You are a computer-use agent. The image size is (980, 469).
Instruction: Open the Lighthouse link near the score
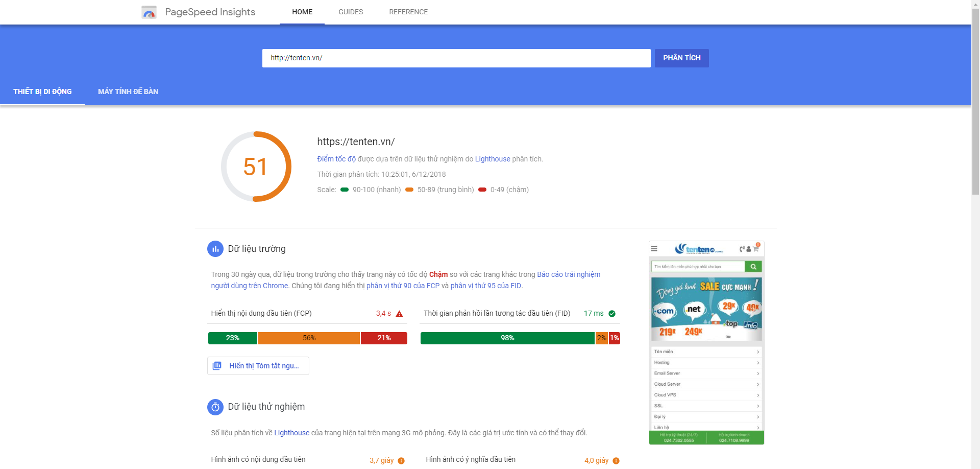493,159
